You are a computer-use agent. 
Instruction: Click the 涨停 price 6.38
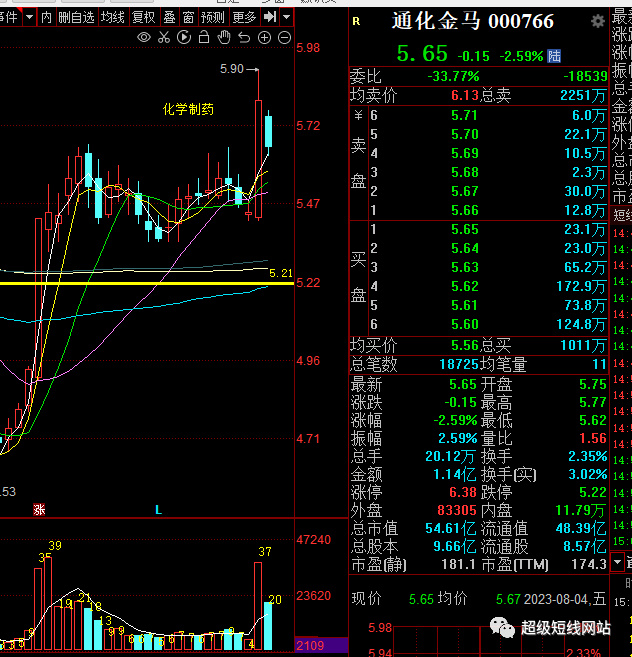(463, 492)
